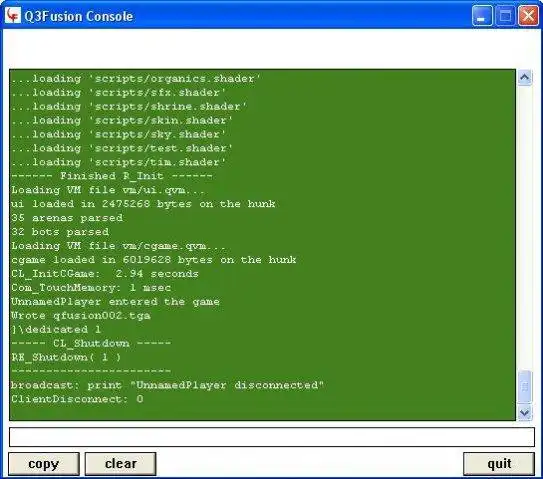Viewport: 543px width, 479px height.
Task: Click the copy button
Action: point(44,464)
